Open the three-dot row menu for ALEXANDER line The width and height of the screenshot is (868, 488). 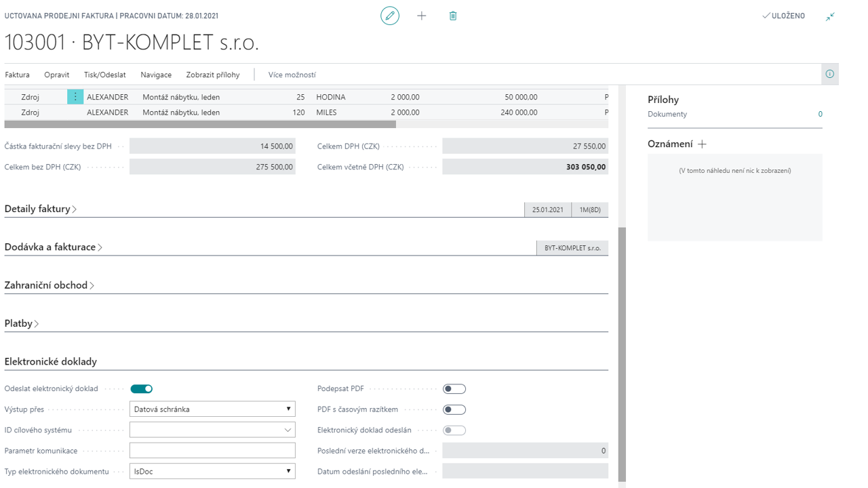click(x=75, y=97)
